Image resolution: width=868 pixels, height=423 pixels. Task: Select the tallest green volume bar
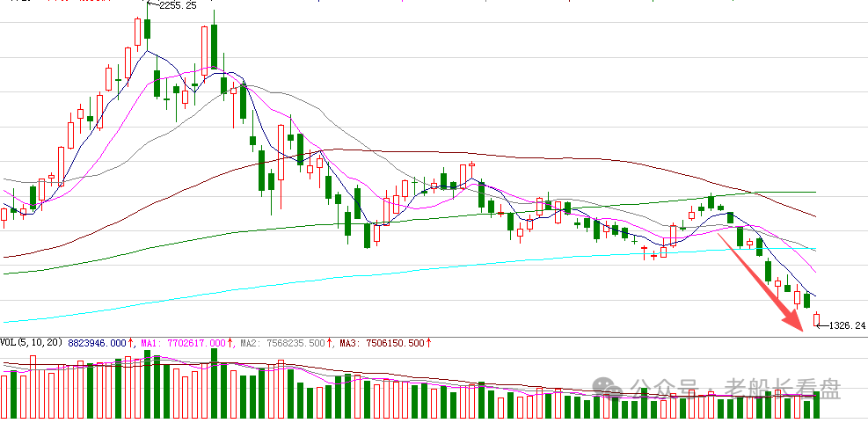click(214, 383)
